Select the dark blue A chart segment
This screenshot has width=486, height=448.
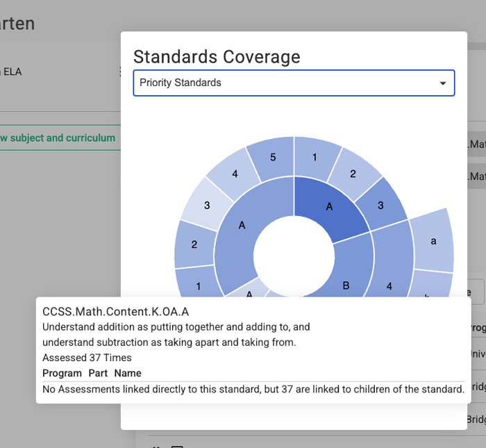pos(330,208)
